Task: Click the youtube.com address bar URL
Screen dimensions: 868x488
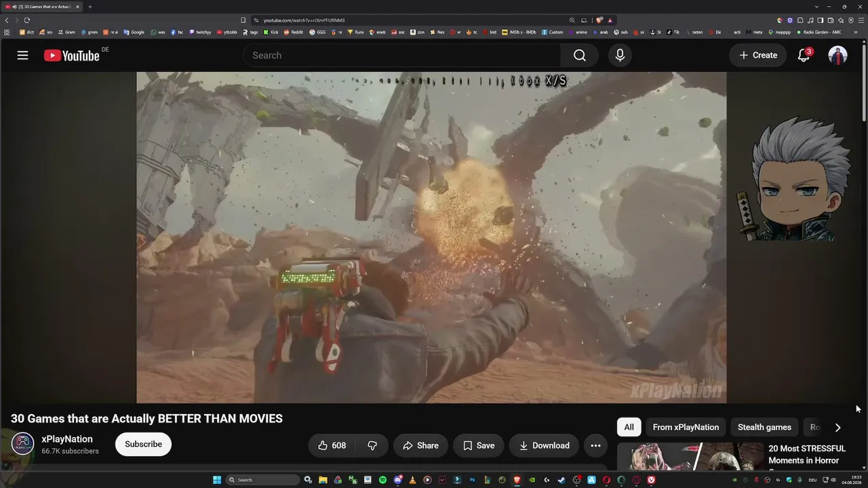Action: click(x=304, y=20)
